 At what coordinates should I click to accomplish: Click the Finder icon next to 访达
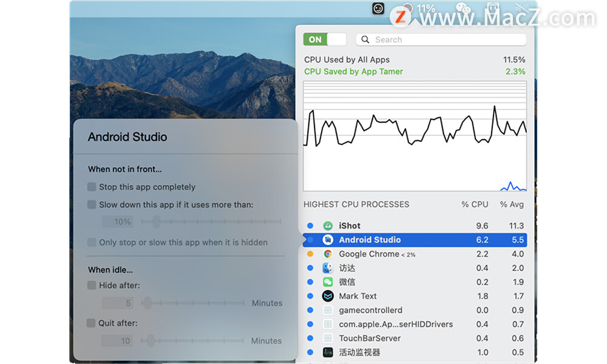(x=328, y=268)
